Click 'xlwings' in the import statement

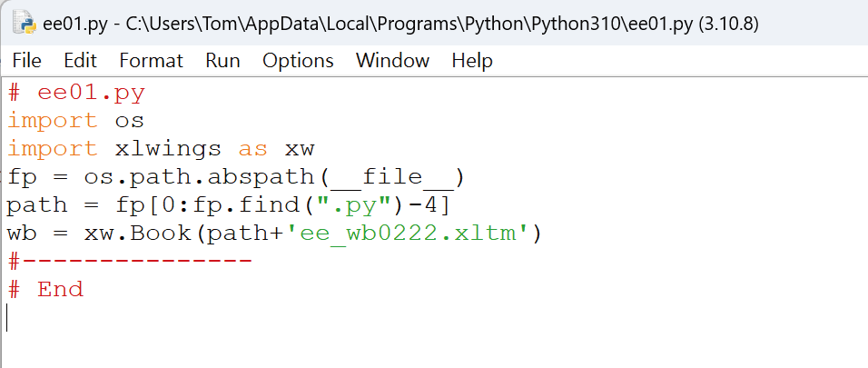coord(168,148)
